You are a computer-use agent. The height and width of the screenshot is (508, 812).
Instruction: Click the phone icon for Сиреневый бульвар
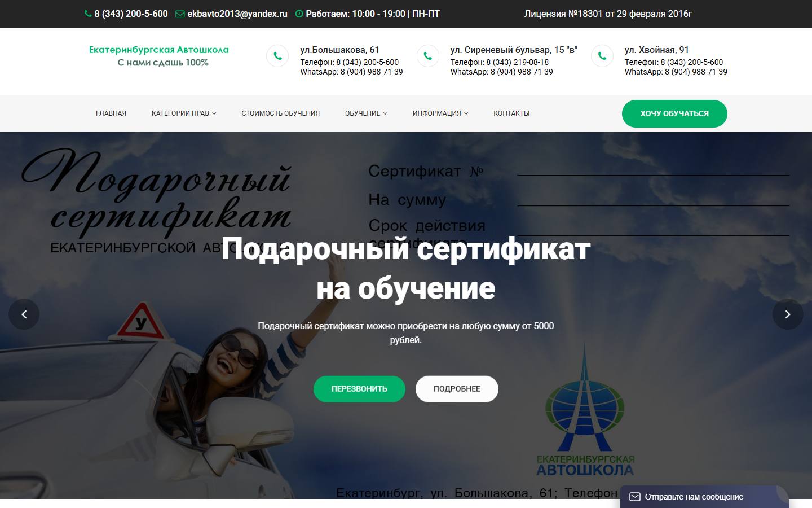pyautogui.click(x=428, y=56)
